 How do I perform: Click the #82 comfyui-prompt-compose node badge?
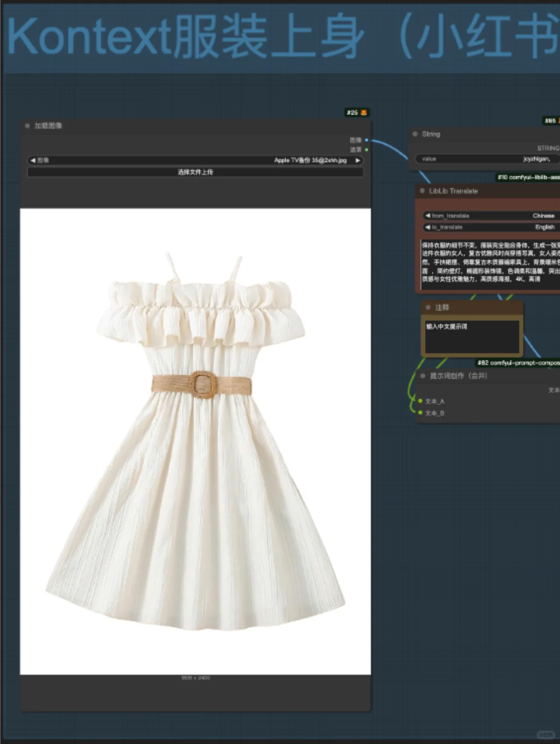tap(517, 363)
